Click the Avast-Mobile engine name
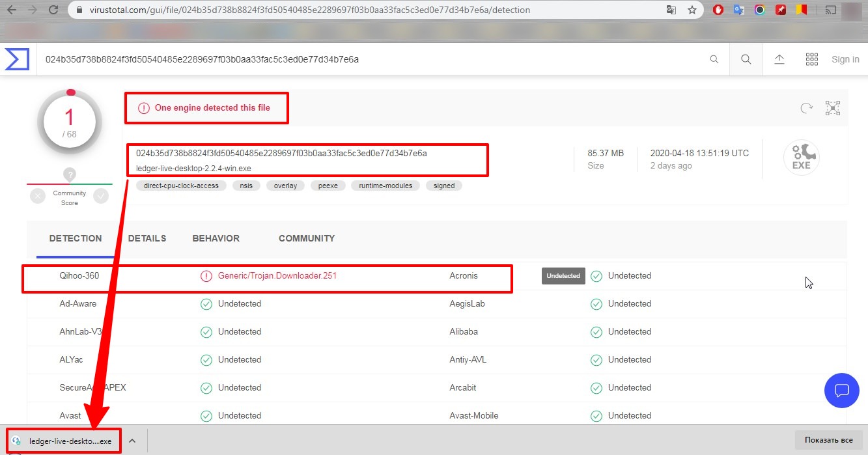Viewport: 868px width, 455px height. (473, 416)
